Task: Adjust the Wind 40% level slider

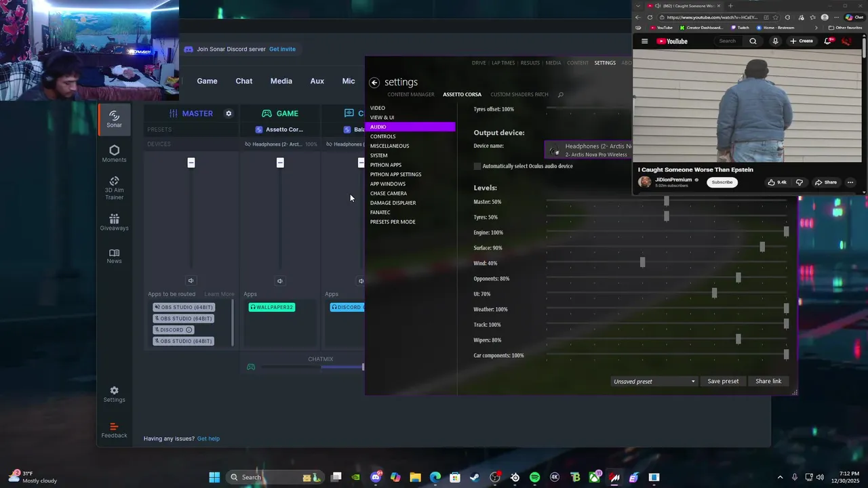Action: (x=642, y=263)
